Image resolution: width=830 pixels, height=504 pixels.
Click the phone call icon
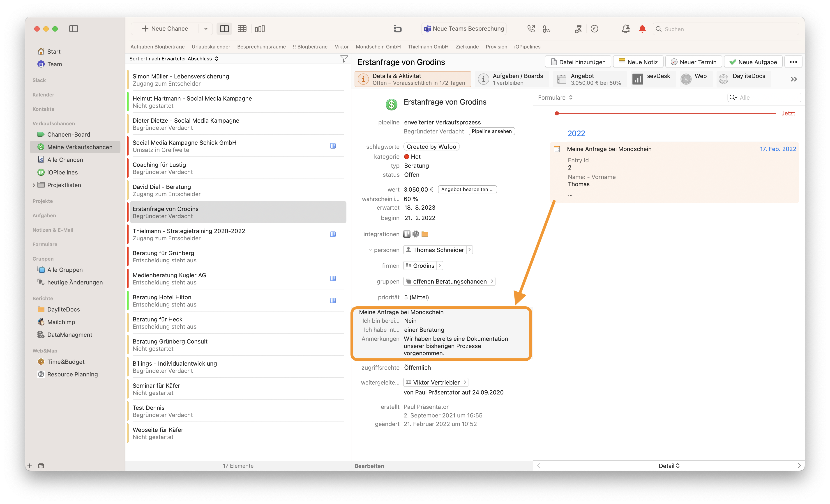531,29
